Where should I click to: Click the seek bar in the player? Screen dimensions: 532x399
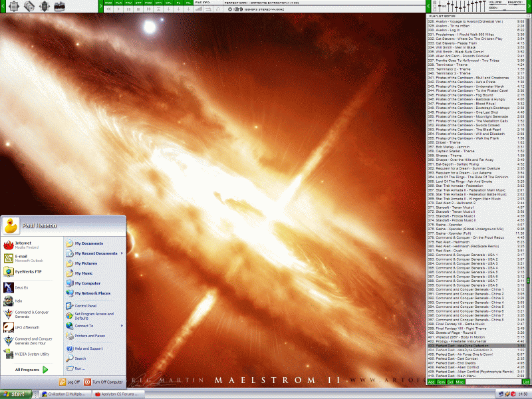506,9
